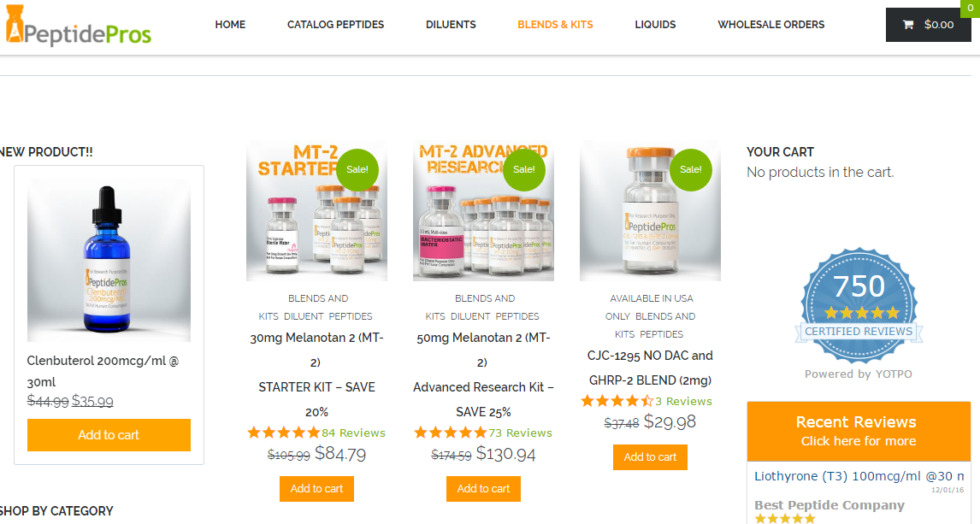Screen dimensions: 980x524
Task: Click the PeptidePros logo
Action: (78, 26)
